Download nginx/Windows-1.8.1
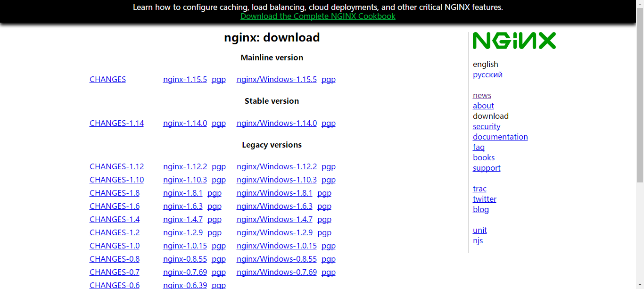Screen dimensions: 644x289 274,193
